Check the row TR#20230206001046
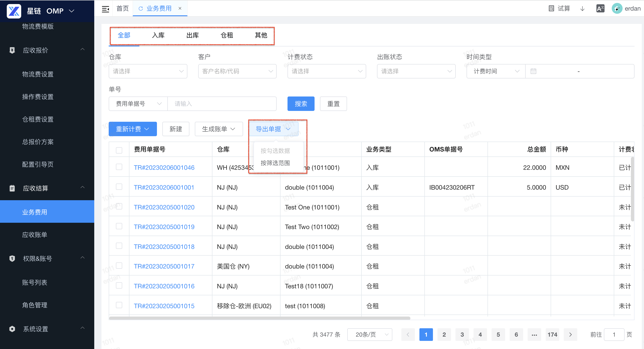The image size is (644, 349). (119, 167)
